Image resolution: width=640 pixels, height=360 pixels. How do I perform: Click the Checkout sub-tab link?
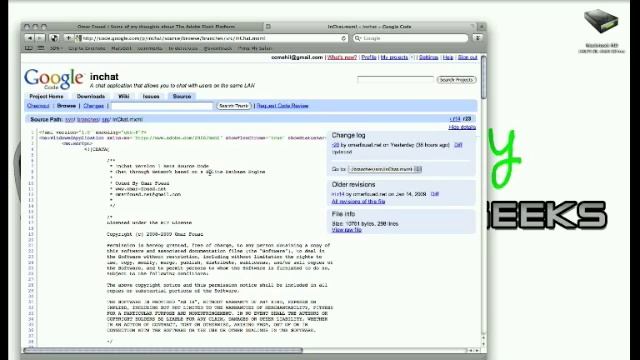click(38, 106)
